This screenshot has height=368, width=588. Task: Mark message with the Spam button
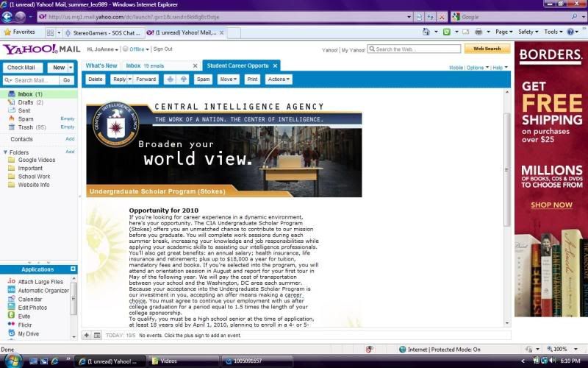click(204, 79)
